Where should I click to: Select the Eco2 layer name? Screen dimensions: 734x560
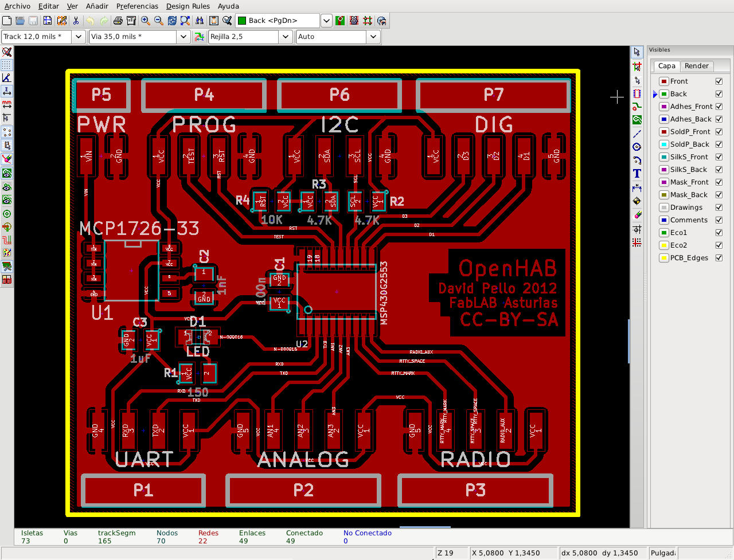pos(678,245)
